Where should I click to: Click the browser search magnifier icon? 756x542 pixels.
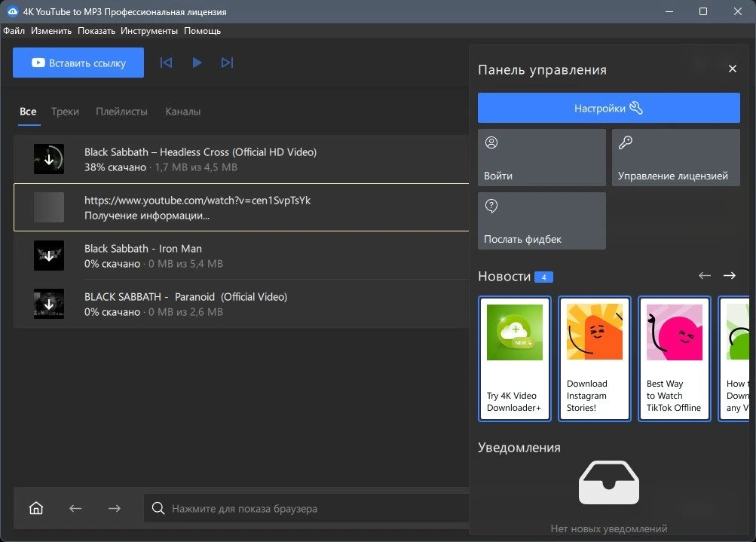158,508
